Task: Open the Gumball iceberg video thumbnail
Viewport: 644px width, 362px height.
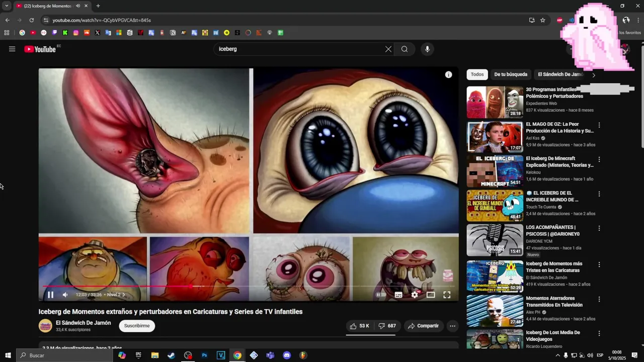Action: coord(495,206)
